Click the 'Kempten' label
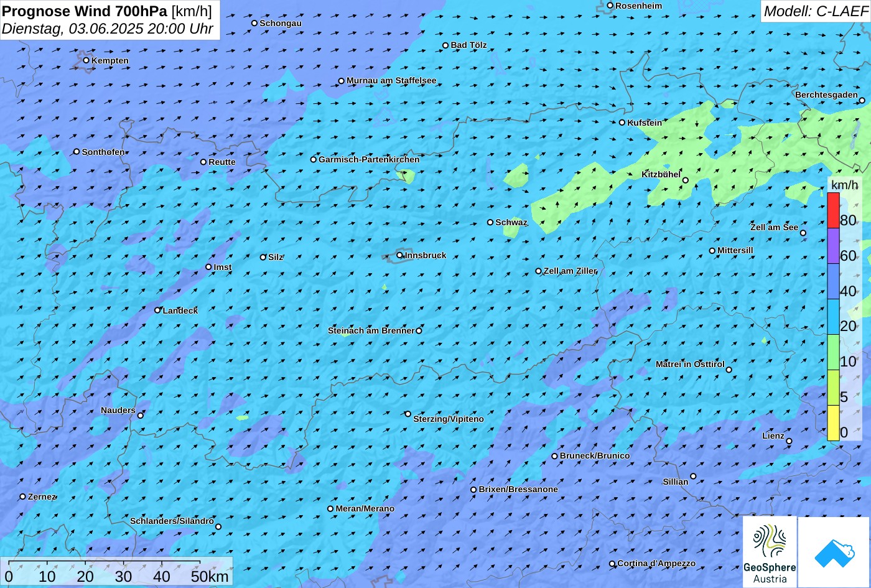This screenshot has height=588, width=871. 110,60
